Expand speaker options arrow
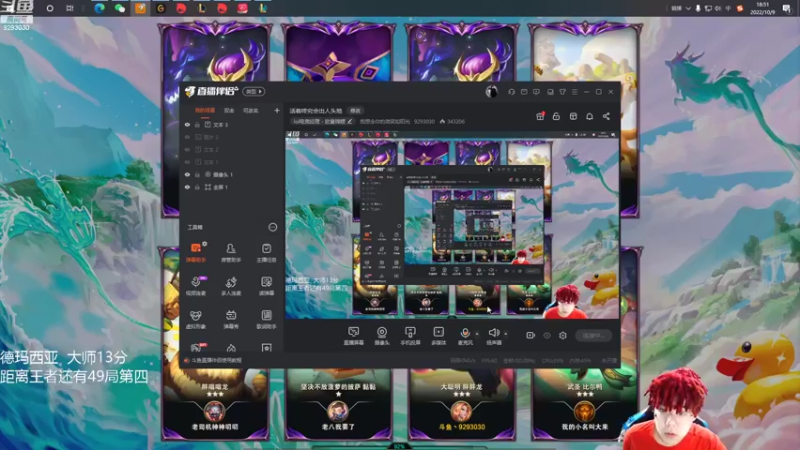The image size is (800, 450). pos(506,334)
